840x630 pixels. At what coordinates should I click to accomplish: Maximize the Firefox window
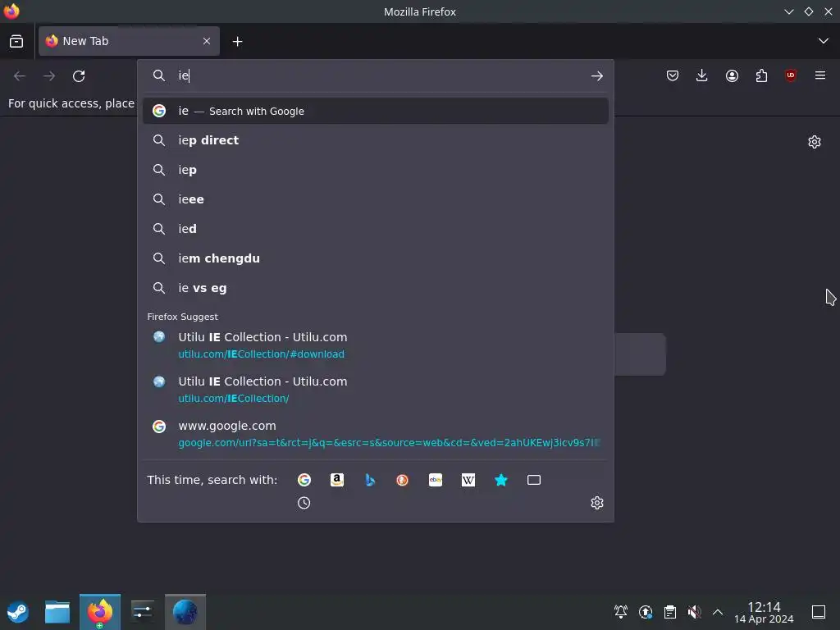(x=808, y=11)
